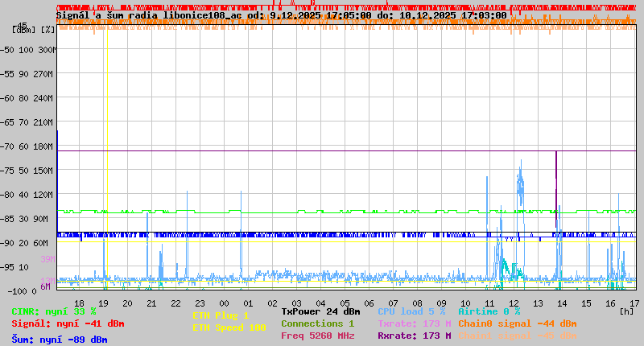Click hour '00' on the time axis
Image resolution: width=644 pixels, height=346 pixels.
click(225, 303)
